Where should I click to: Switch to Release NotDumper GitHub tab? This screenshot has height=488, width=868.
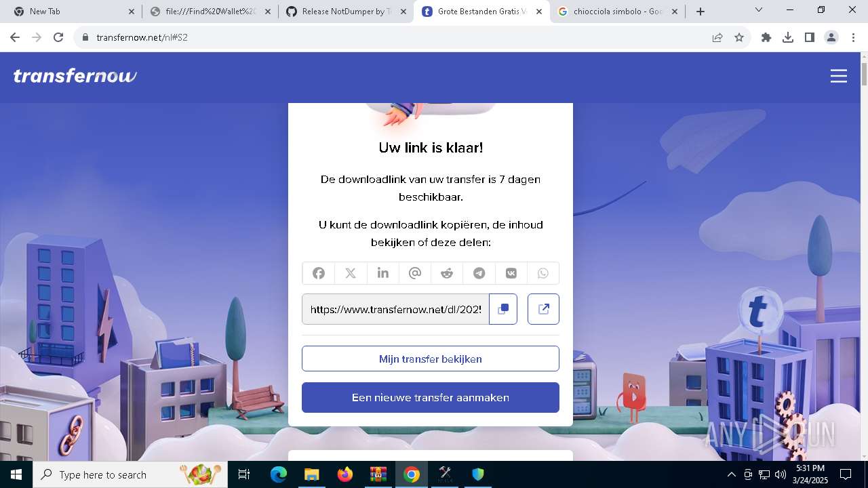346,12
